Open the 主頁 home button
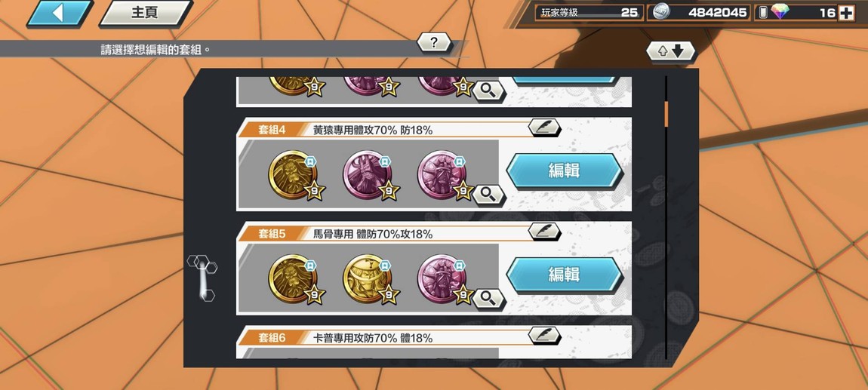This screenshot has width=868, height=390. tap(145, 14)
